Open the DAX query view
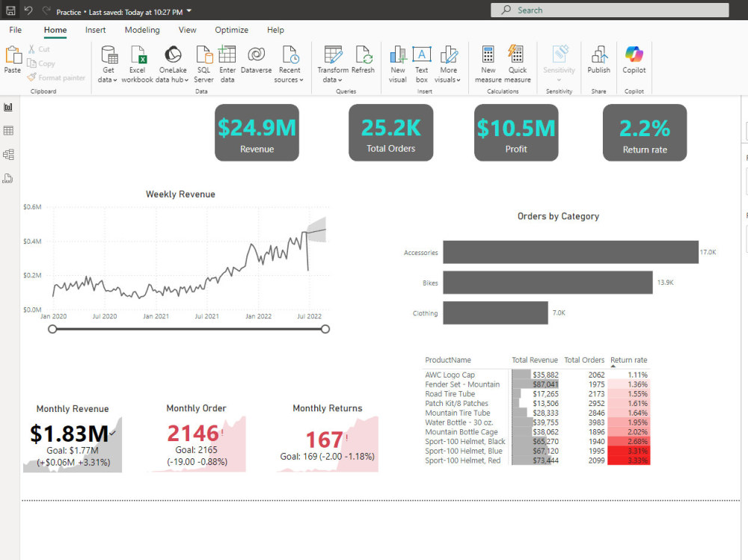Image resolution: width=748 pixels, height=560 pixels. click(9, 178)
